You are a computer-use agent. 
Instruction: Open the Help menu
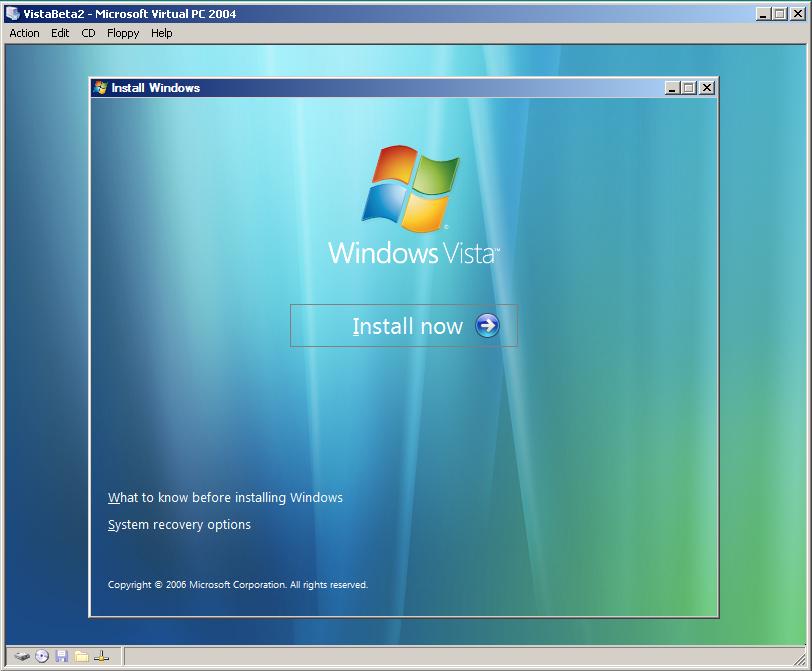point(162,33)
